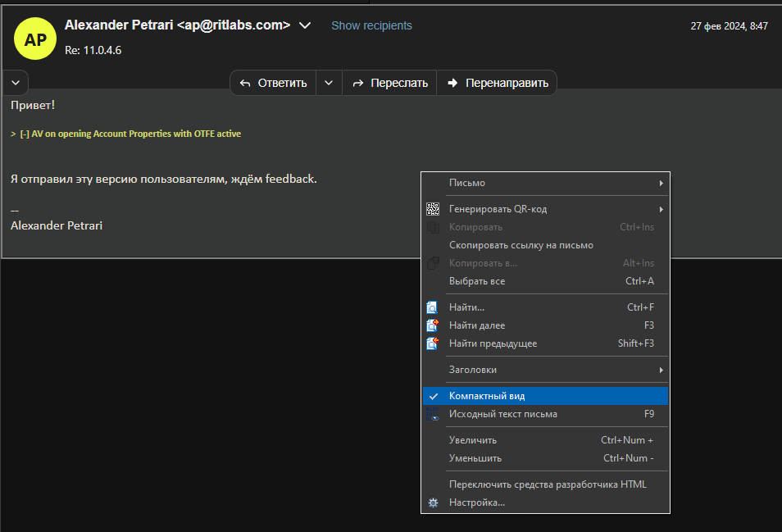Click the Find next (Найти далее) icon

click(x=433, y=325)
